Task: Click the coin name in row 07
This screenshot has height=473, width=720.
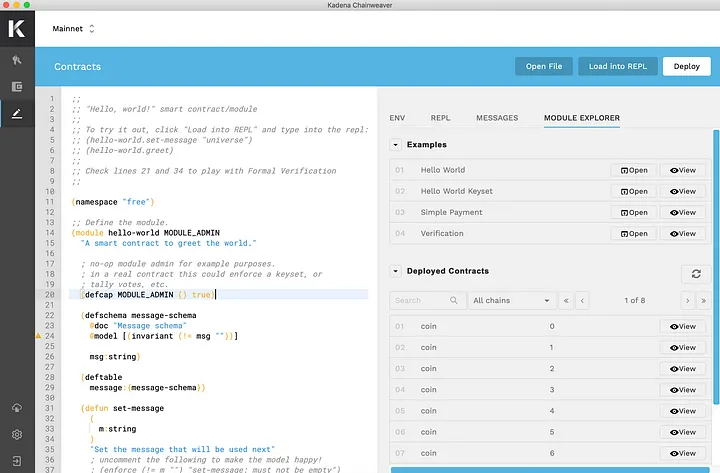Action: tap(428, 453)
